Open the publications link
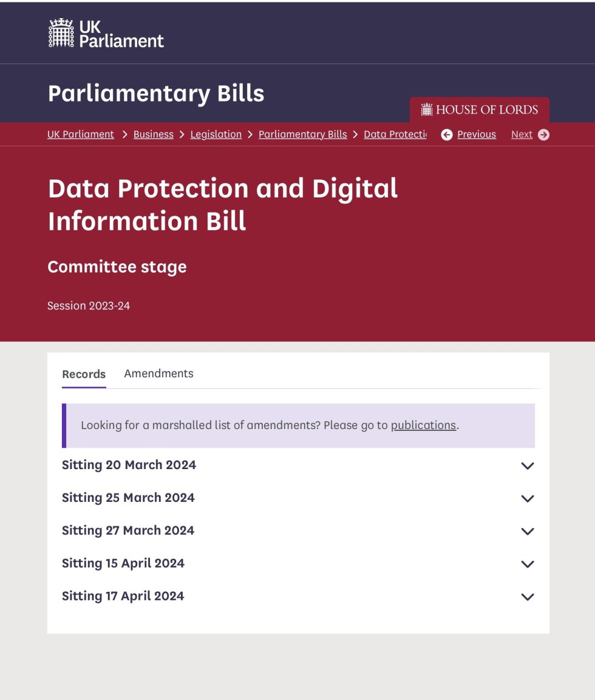The image size is (595, 700). 423,425
